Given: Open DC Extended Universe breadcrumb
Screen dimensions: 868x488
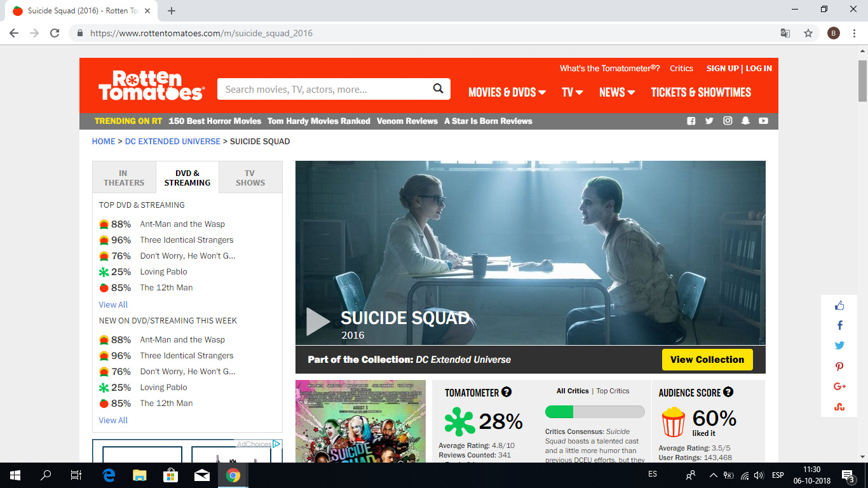Looking at the screenshot, I should coord(172,141).
